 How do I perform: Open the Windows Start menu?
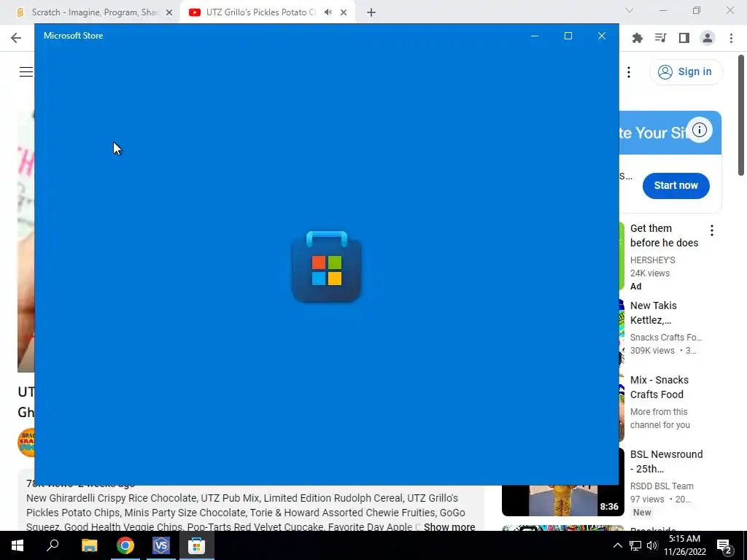pos(18,545)
